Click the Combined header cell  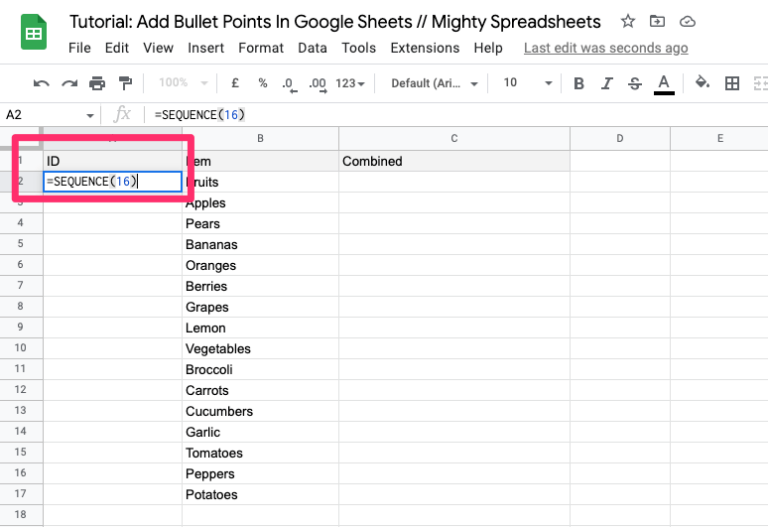tap(454, 161)
